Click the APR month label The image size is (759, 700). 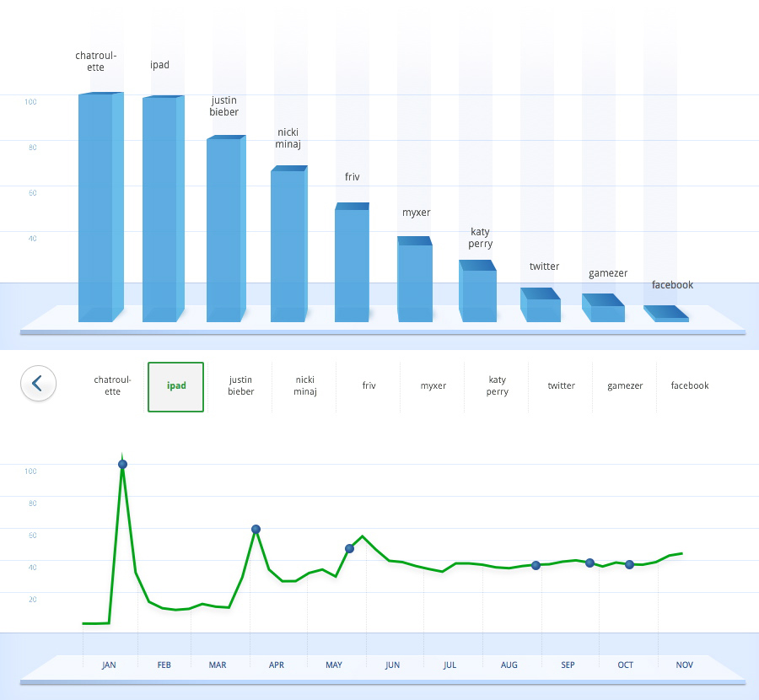click(277, 665)
